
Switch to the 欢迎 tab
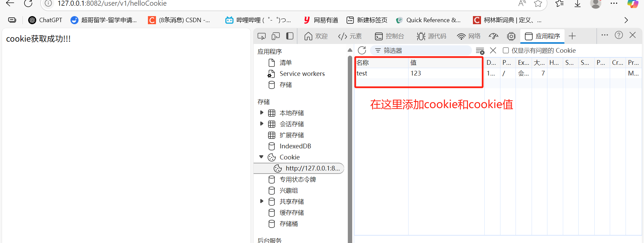point(316,36)
